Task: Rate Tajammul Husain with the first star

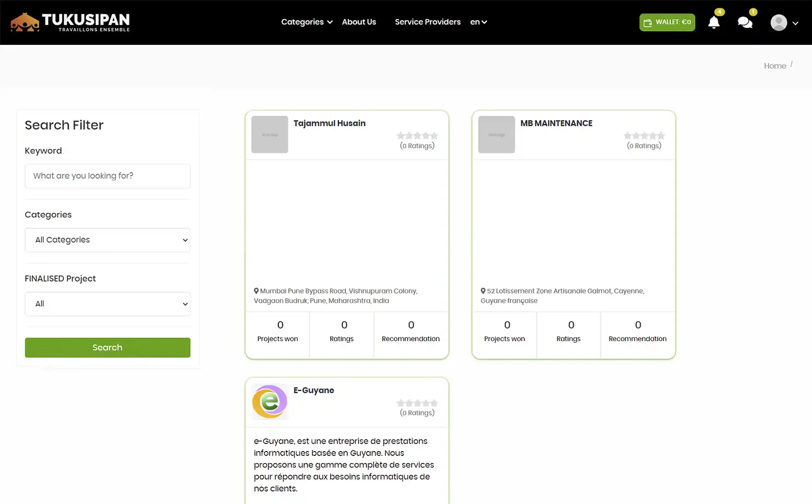Action: pyautogui.click(x=401, y=135)
